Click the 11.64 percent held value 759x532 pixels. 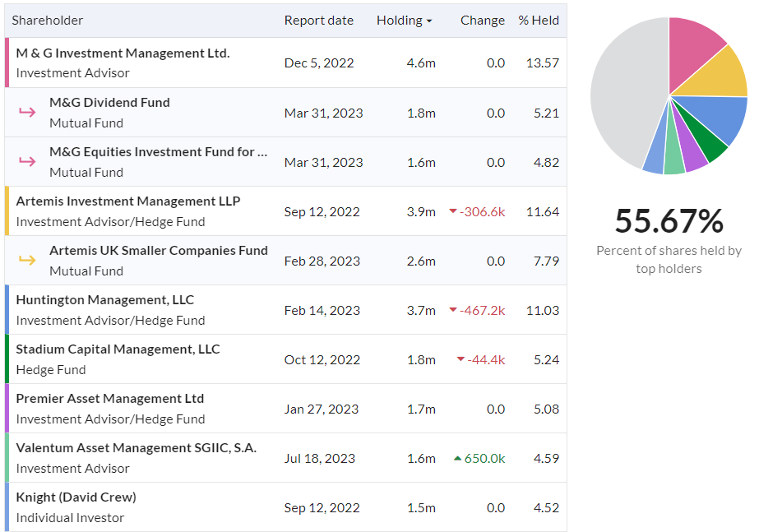point(542,211)
